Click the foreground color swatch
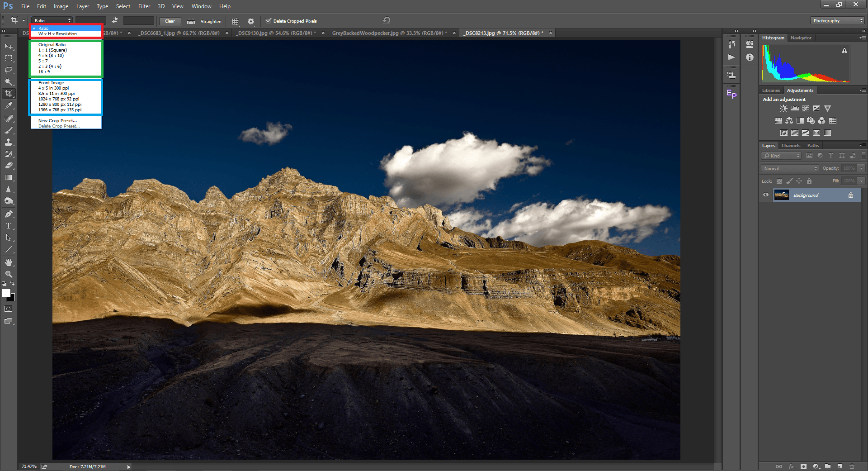The height and width of the screenshot is (471, 868). point(6,293)
